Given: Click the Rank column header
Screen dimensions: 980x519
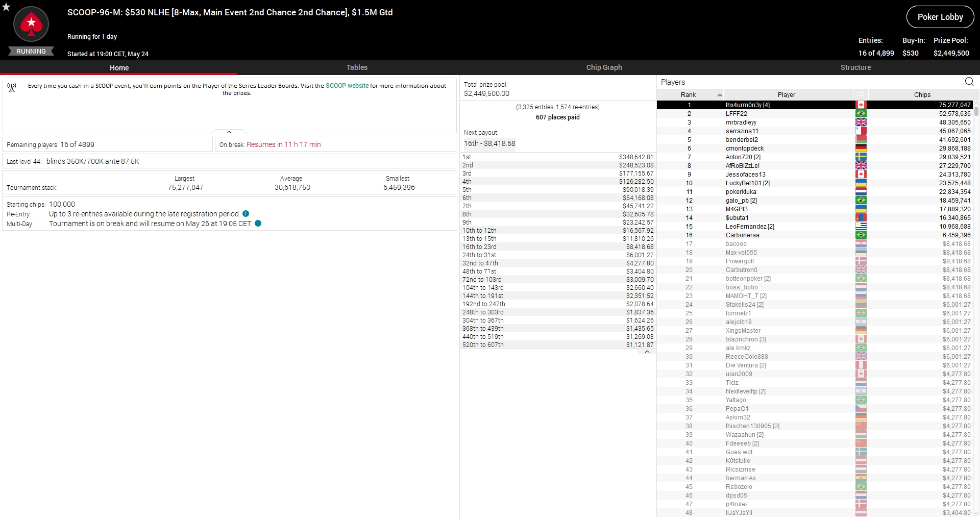Looking at the screenshot, I should pos(688,95).
